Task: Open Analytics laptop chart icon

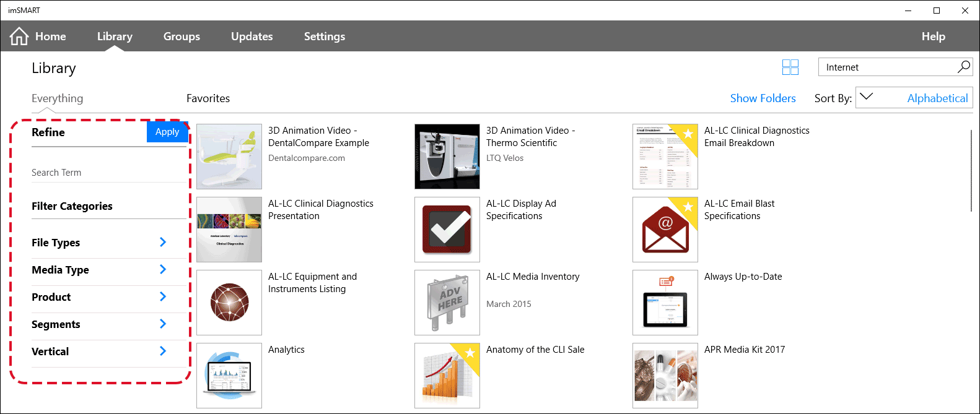Action: pyautogui.click(x=229, y=376)
